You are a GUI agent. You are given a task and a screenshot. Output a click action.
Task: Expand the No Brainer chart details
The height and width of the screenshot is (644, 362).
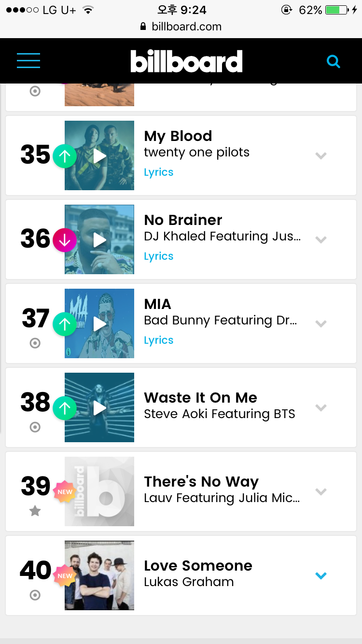tap(321, 239)
